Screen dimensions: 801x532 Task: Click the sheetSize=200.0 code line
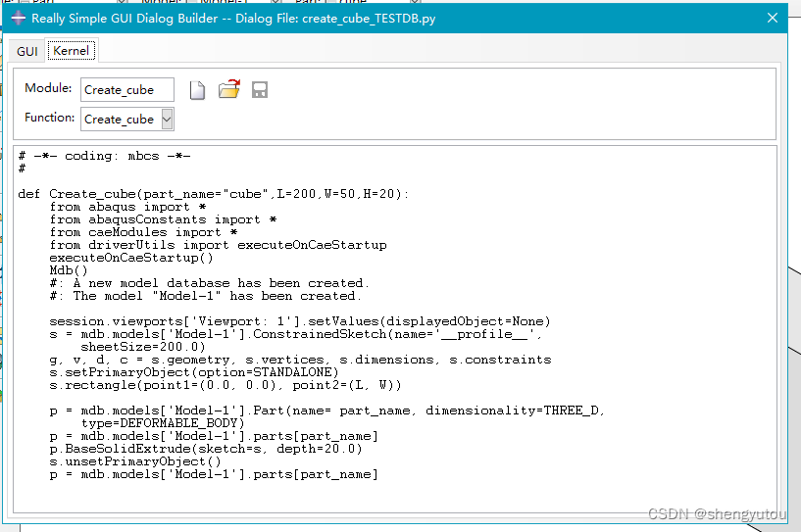pos(143,347)
